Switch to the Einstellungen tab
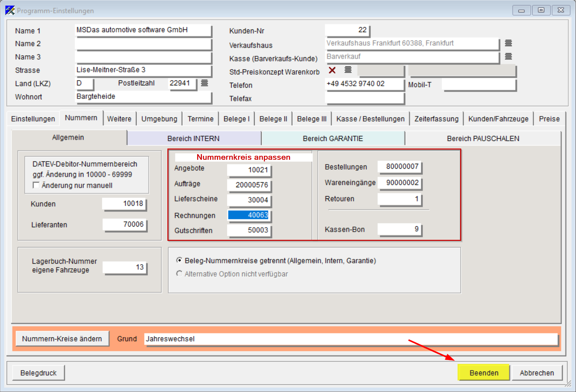 tap(33, 119)
